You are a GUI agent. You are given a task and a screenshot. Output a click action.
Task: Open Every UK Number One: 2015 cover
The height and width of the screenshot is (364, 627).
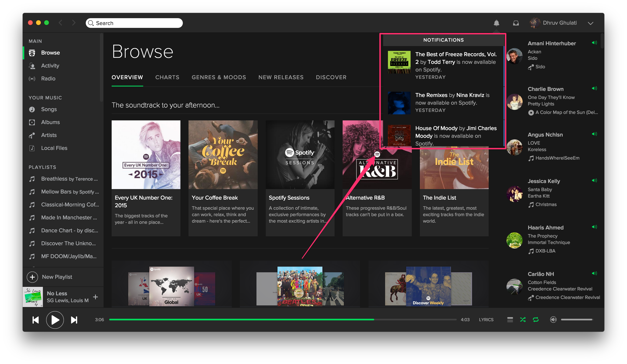(x=146, y=155)
